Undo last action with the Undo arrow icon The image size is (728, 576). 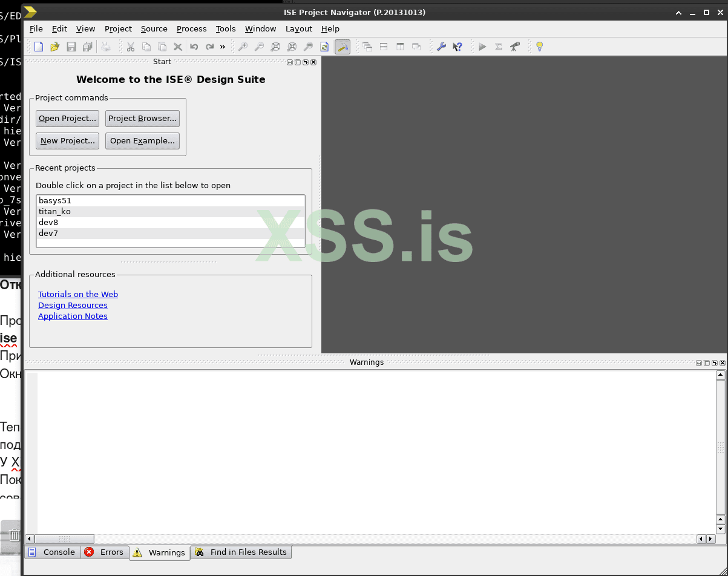point(194,47)
